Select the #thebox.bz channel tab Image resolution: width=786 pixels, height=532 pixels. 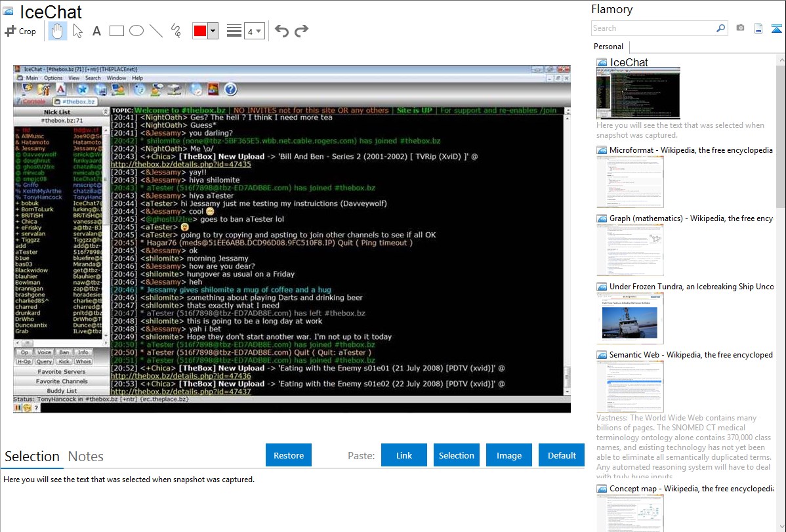(x=75, y=102)
